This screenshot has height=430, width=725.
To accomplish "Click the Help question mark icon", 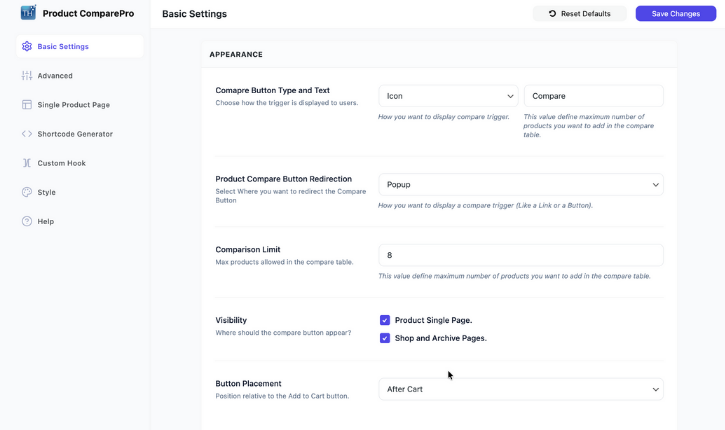I will (x=27, y=221).
